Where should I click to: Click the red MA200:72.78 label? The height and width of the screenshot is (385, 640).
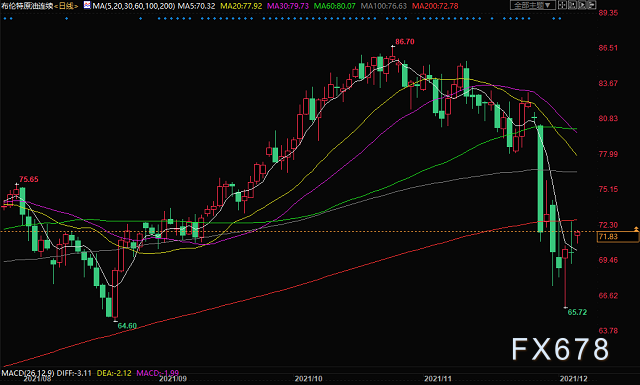coord(435,6)
